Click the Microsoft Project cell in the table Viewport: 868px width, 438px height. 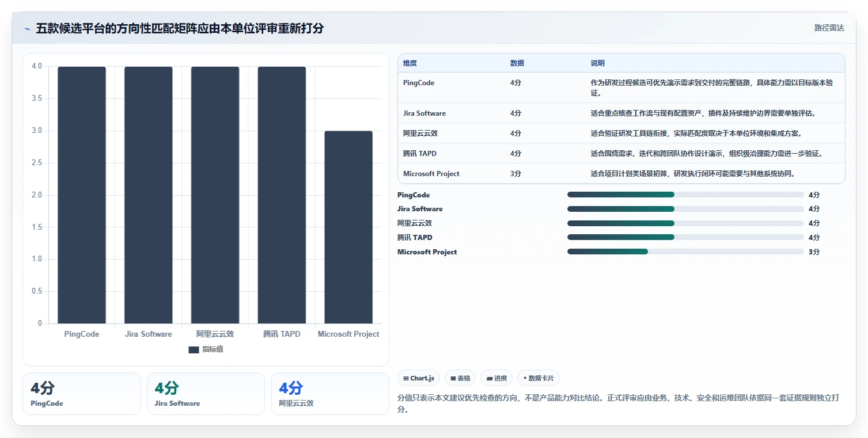431,174
